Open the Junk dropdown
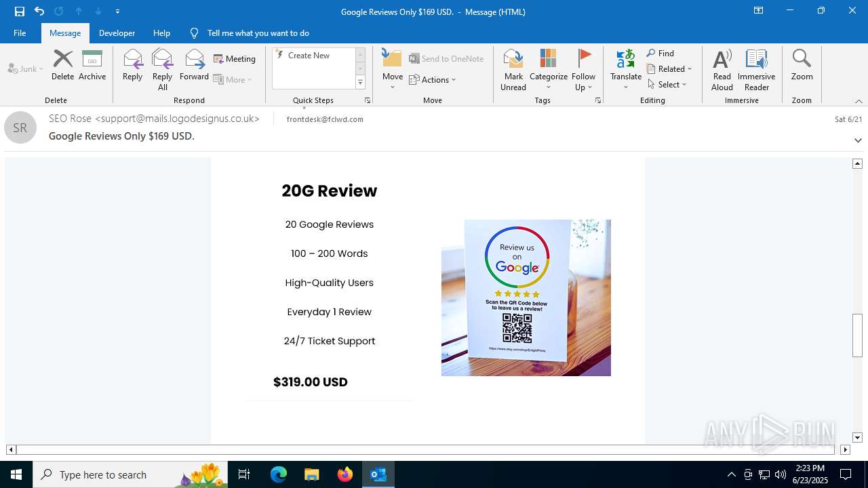Viewport: 868px width, 488px height. click(x=26, y=68)
